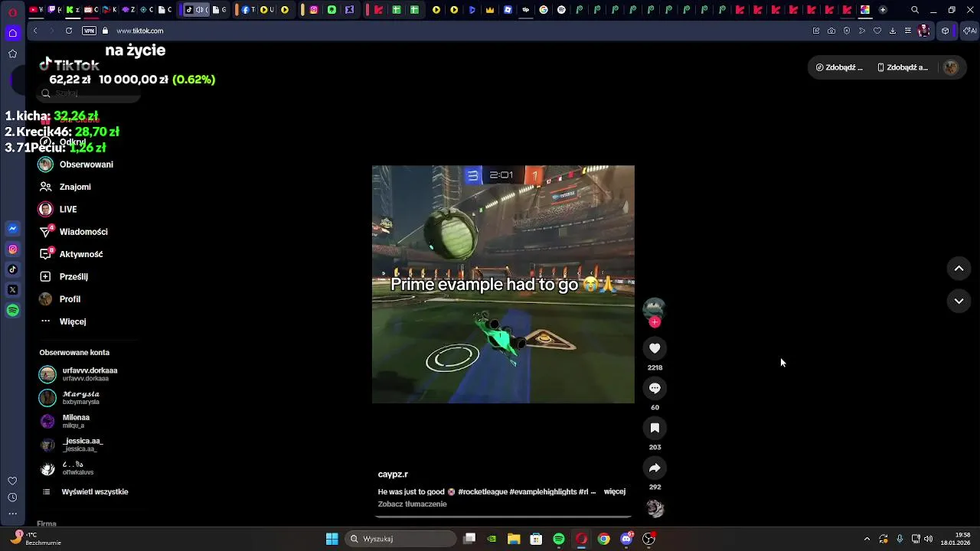Follow creator via the red plus badge
The image size is (980, 551).
pyautogui.click(x=655, y=322)
